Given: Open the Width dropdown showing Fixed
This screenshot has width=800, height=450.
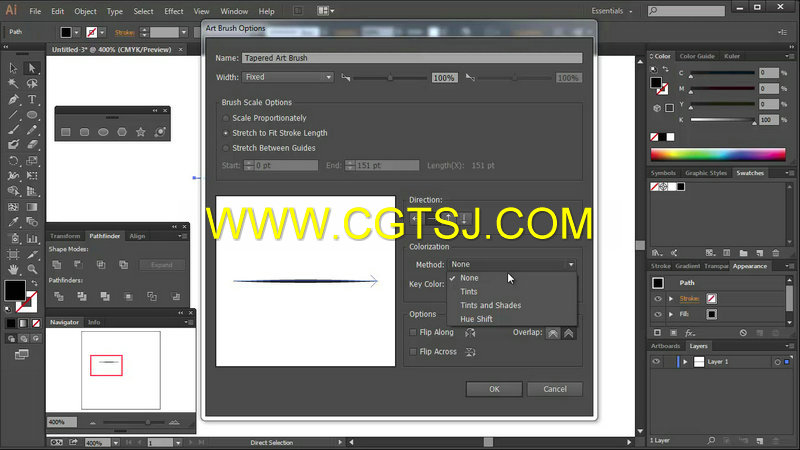Looking at the screenshot, I should coord(288,77).
